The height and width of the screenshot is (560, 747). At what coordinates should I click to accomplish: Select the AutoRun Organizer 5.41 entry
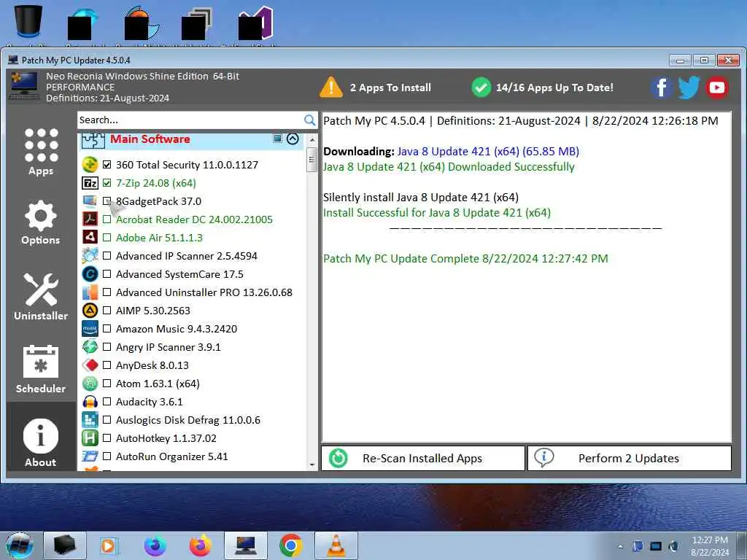pyautogui.click(x=171, y=456)
